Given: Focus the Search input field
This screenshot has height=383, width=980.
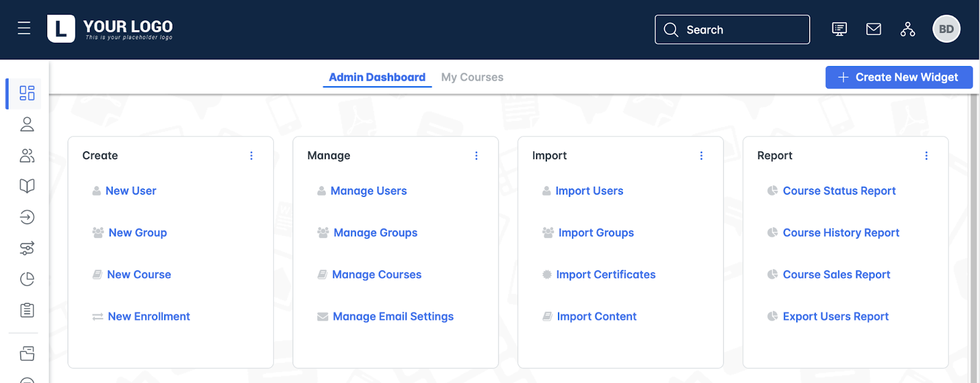Looking at the screenshot, I should pyautogui.click(x=741, y=30).
